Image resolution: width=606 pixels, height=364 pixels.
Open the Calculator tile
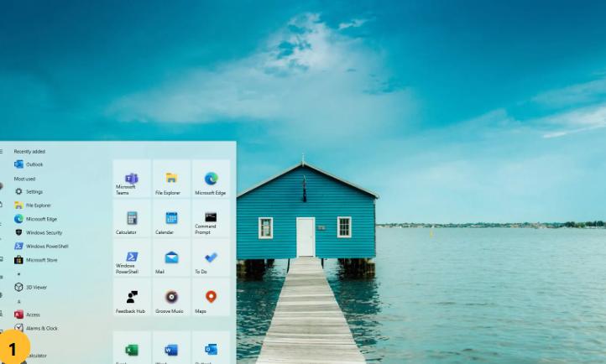tap(132, 218)
